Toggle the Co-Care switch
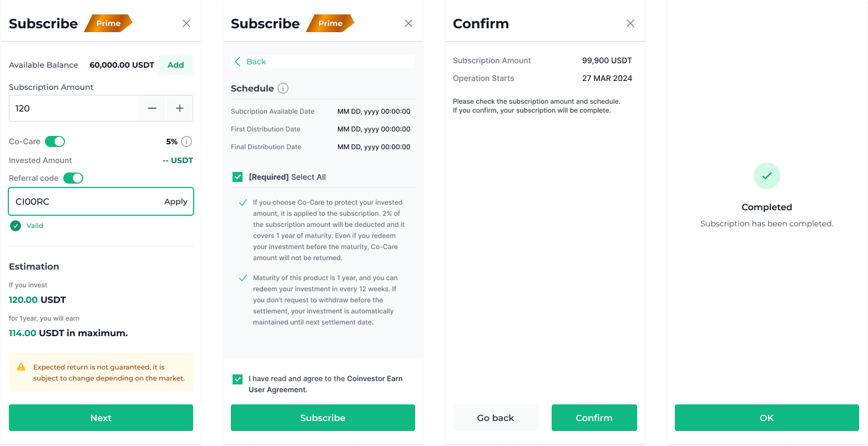 point(55,141)
